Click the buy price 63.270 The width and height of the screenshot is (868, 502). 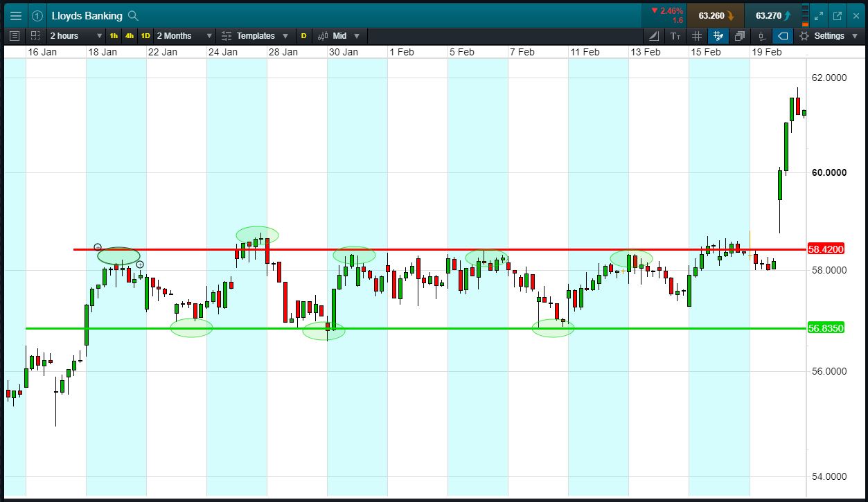point(772,15)
